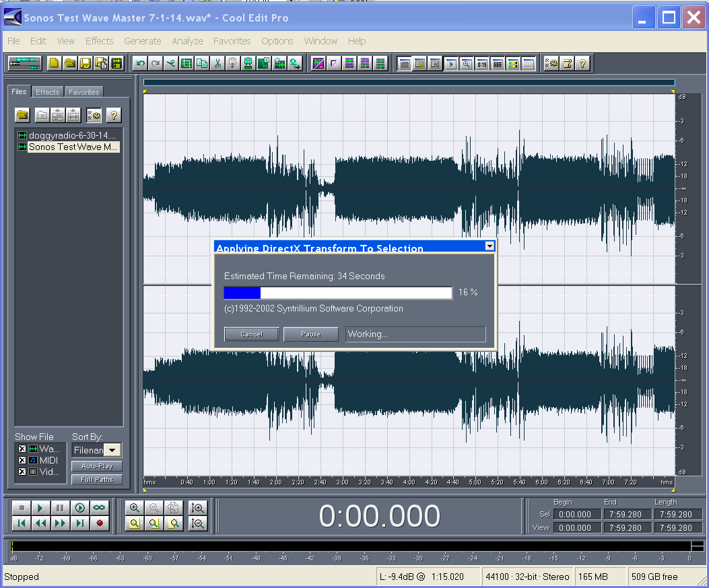Toggle Auto-Play in the Files panel

point(97,466)
